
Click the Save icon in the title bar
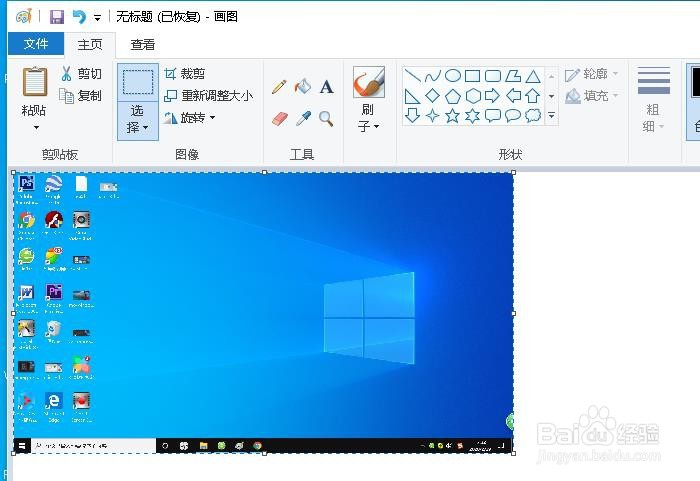56,17
